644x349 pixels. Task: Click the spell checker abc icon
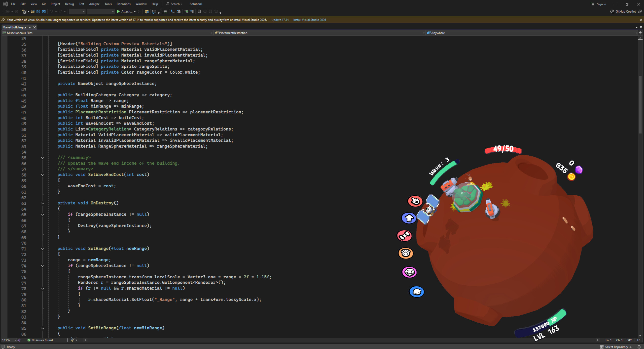click(165, 12)
